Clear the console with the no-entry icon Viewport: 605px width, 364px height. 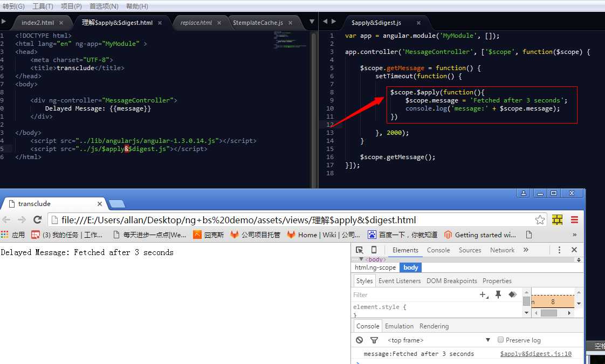pos(359,340)
